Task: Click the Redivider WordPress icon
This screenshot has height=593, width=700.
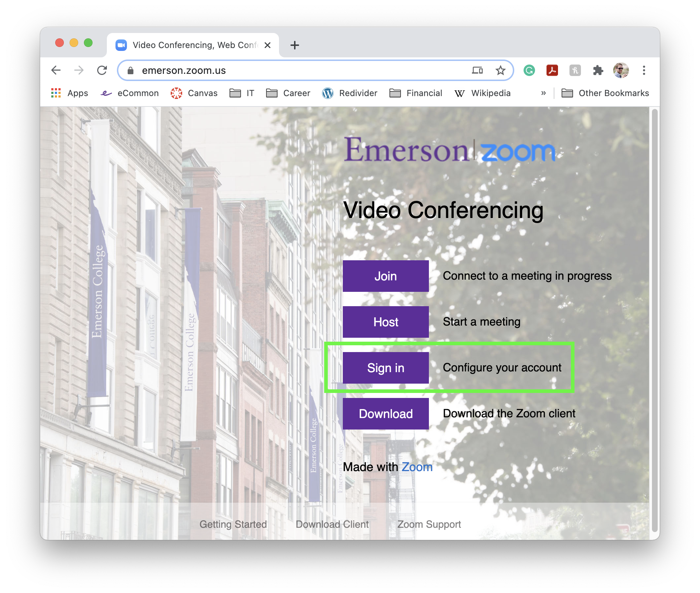Action: tap(328, 93)
